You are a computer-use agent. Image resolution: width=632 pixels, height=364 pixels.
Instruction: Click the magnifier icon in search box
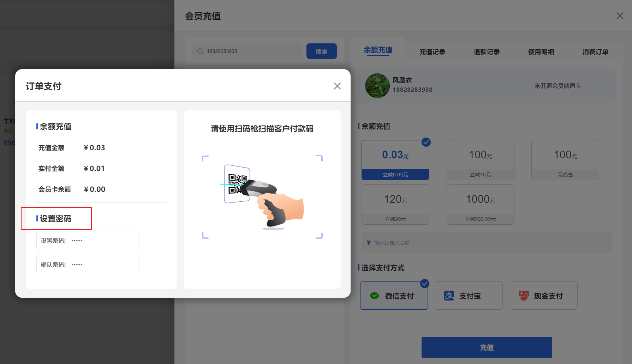point(200,51)
